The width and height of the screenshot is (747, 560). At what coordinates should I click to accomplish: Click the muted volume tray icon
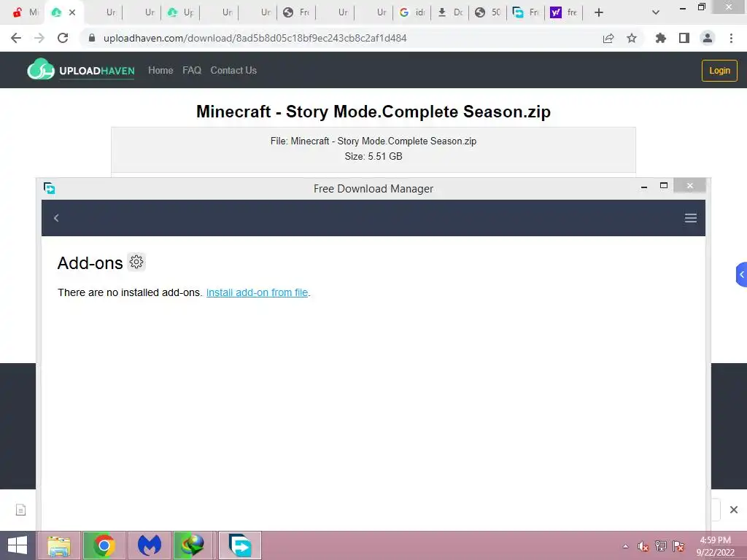click(643, 546)
